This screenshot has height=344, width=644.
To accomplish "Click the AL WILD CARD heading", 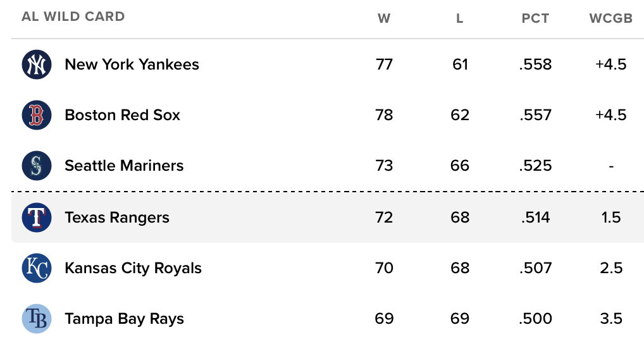I will [x=73, y=17].
